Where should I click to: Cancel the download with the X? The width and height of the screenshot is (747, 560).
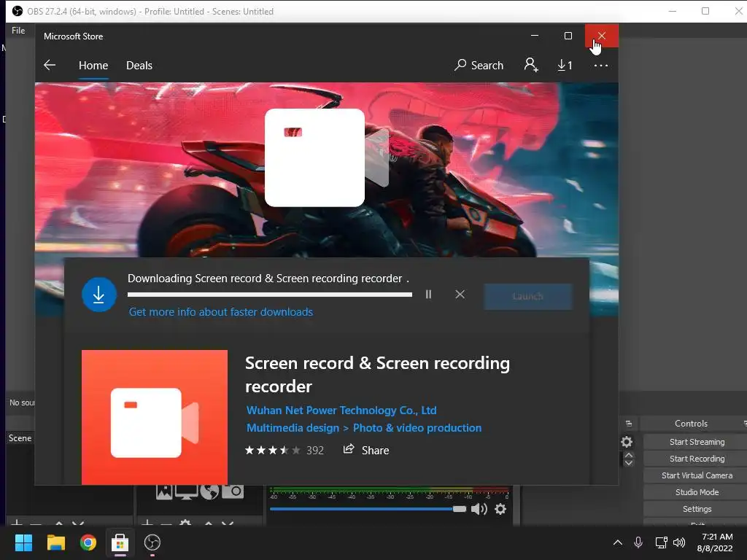[460, 295]
